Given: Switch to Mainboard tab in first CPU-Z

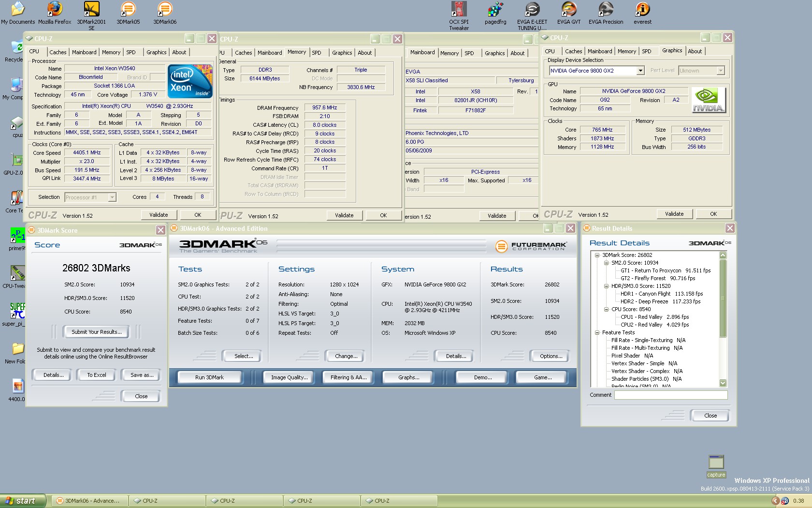Looking at the screenshot, I should point(84,52).
